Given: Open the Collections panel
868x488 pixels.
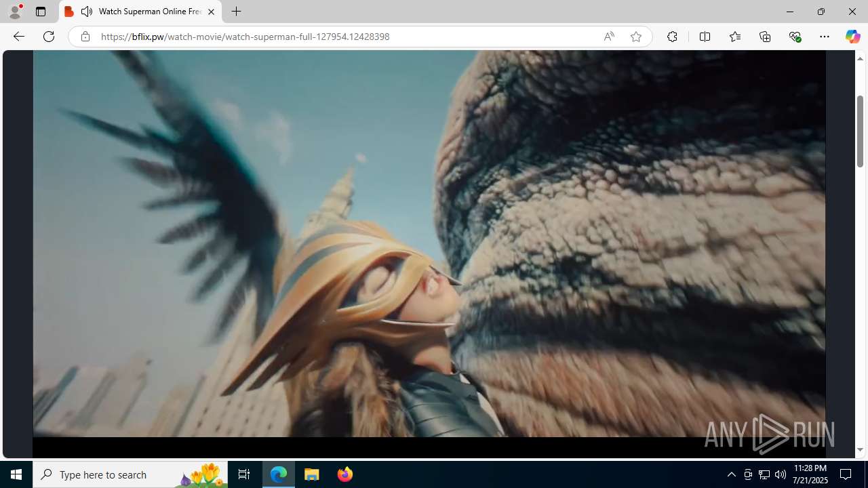Looking at the screenshot, I should tap(765, 37).
